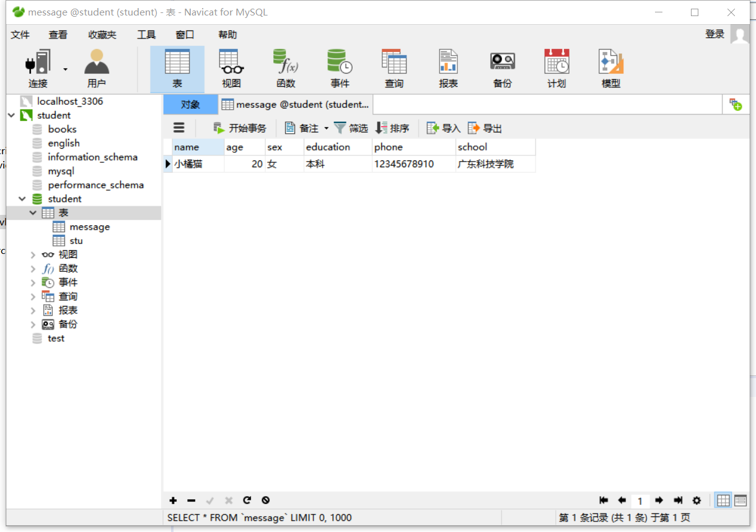The height and width of the screenshot is (532, 756).
Task: Go to next page of records
Action: [x=659, y=500]
